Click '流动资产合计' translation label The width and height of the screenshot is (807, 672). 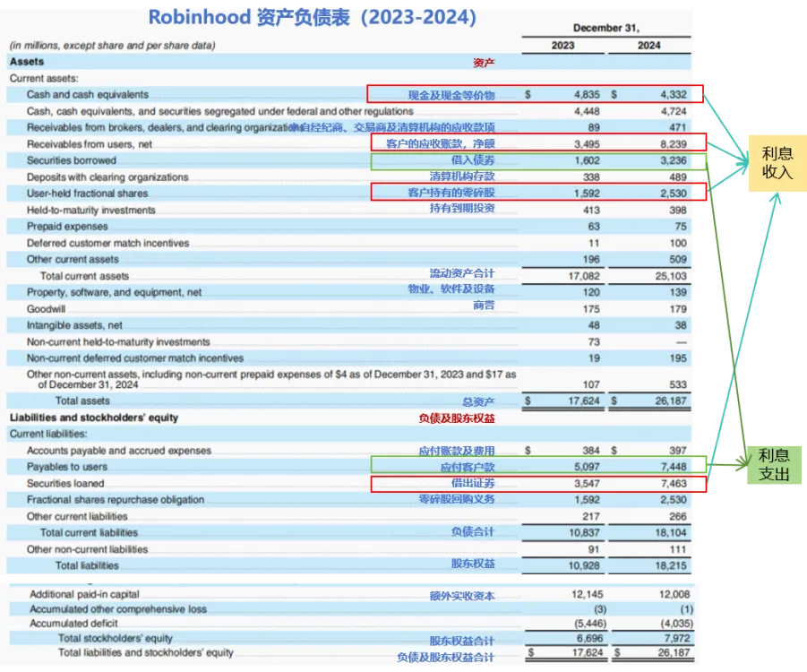pos(462,273)
